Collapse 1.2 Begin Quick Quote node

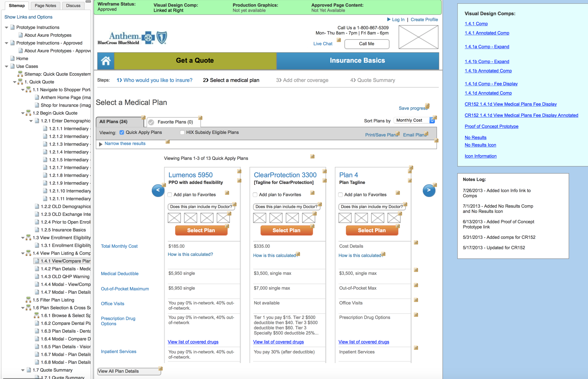click(x=23, y=113)
